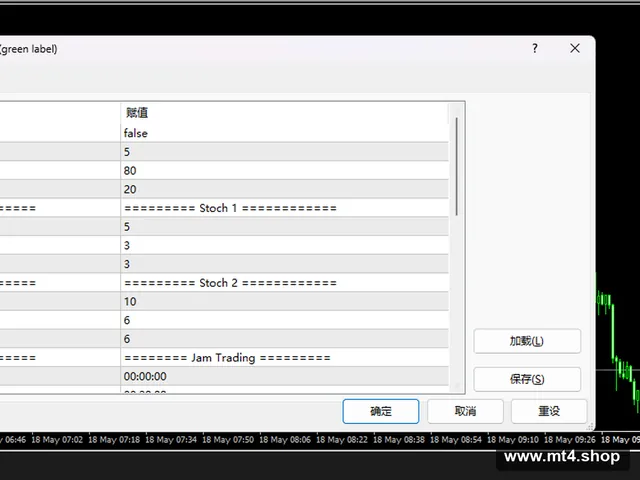Click the 18 May 07:34 time axis label
Image resolution: width=640 pixels, height=480 pixels.
tap(171, 440)
